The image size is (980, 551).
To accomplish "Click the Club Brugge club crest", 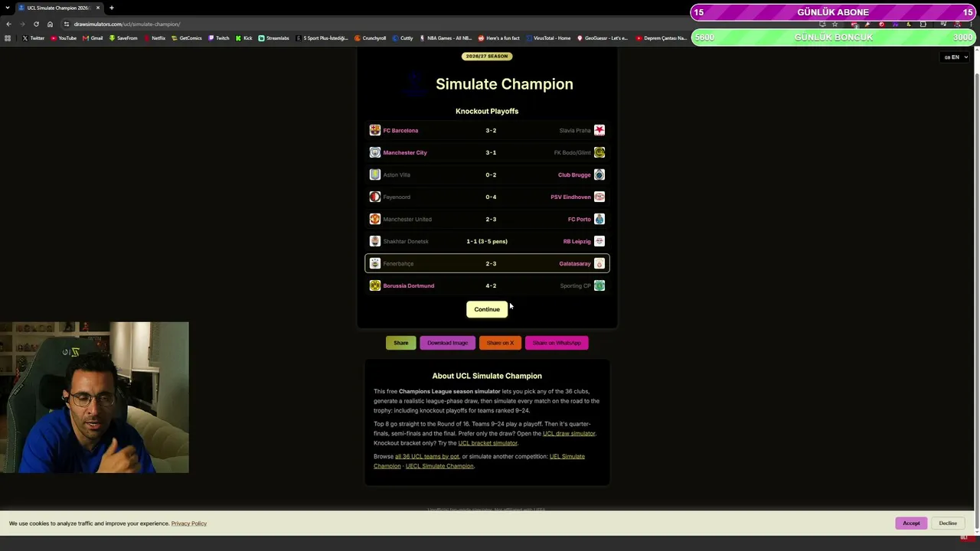I will (599, 174).
